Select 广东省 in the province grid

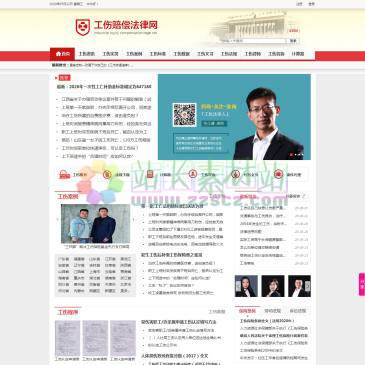tap(63, 259)
